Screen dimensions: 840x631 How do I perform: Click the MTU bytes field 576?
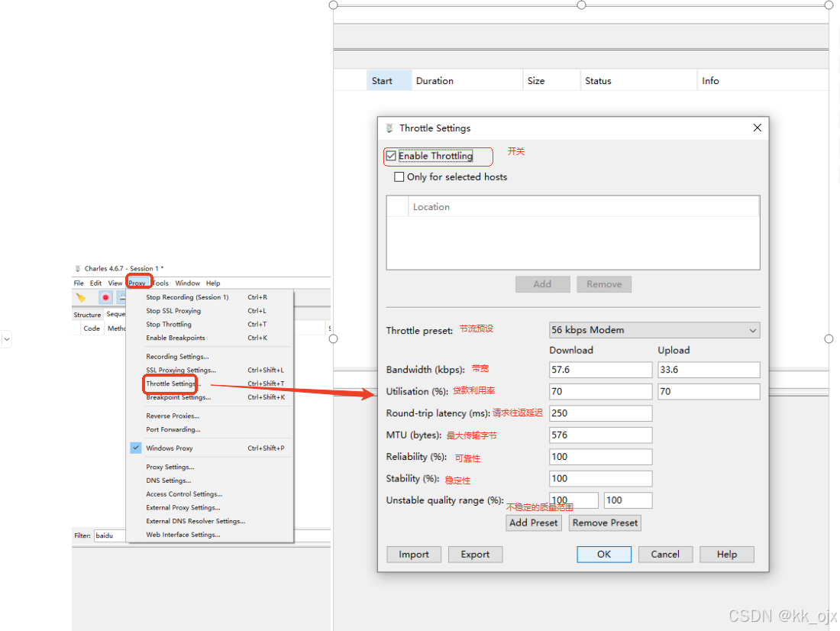coord(600,435)
